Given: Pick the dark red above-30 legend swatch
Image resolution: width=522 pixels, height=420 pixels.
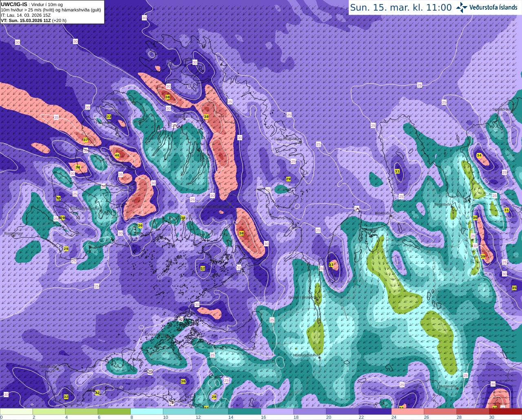Looking at the screenshot, I should (506, 411).
